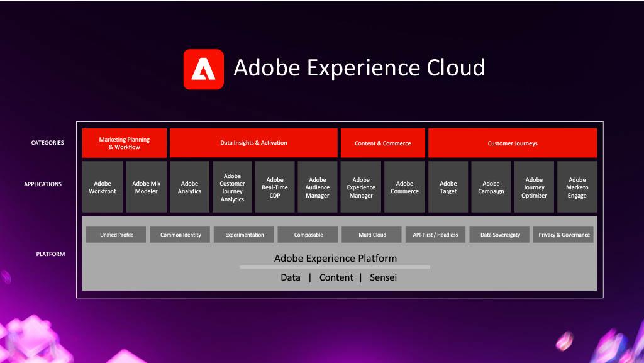The width and height of the screenshot is (644, 363).
Task: Click the Privacy & Governance box
Action: point(563,235)
